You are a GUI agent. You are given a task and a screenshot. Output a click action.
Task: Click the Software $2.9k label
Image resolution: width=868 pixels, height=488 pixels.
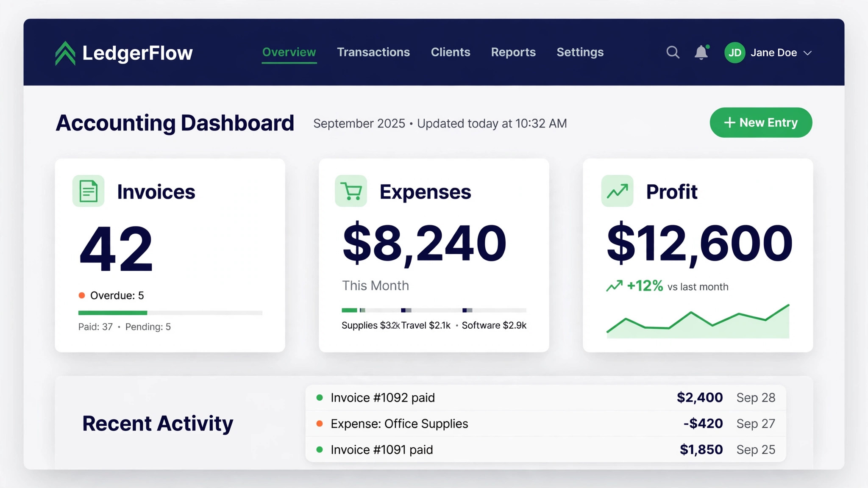point(494,325)
